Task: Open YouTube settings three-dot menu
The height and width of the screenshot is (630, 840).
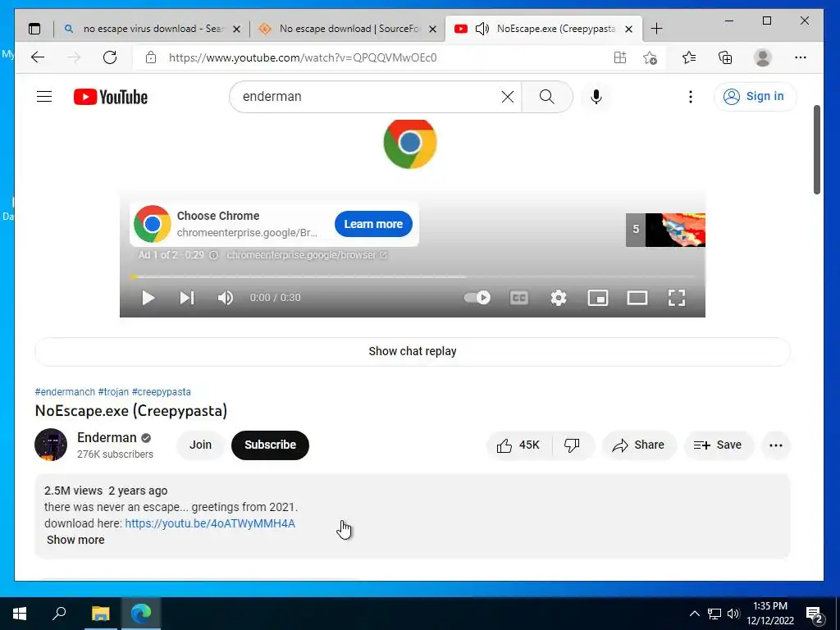Action: [x=691, y=97]
